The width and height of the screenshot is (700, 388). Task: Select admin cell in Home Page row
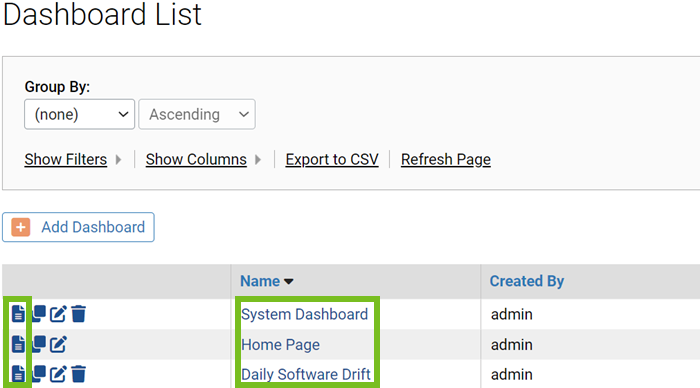point(512,345)
